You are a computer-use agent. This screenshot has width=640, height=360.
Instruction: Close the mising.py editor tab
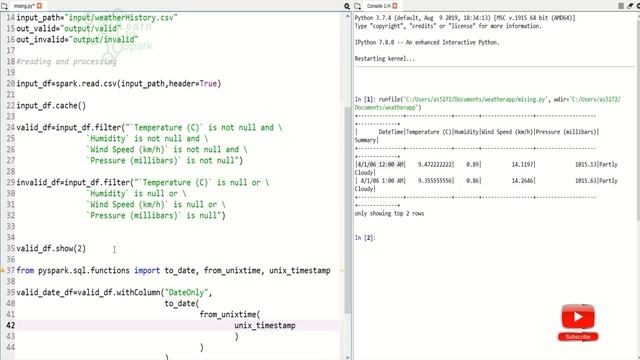coord(40,6)
